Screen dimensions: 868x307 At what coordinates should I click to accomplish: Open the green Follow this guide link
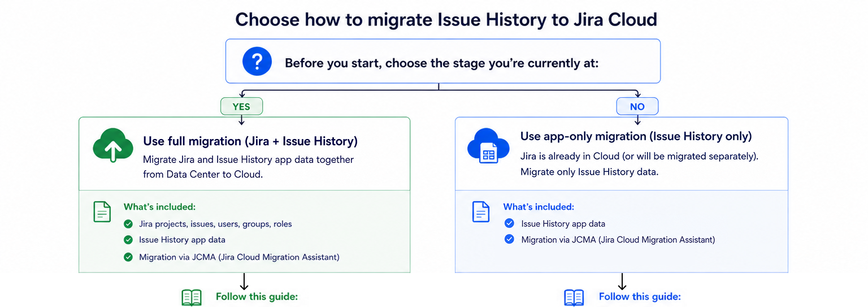coord(257,297)
